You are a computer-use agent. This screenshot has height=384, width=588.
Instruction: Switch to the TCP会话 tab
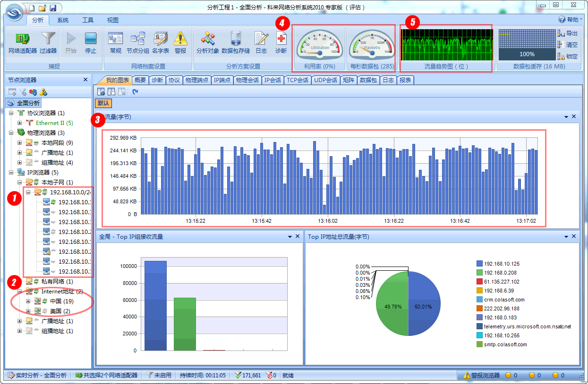coord(298,80)
